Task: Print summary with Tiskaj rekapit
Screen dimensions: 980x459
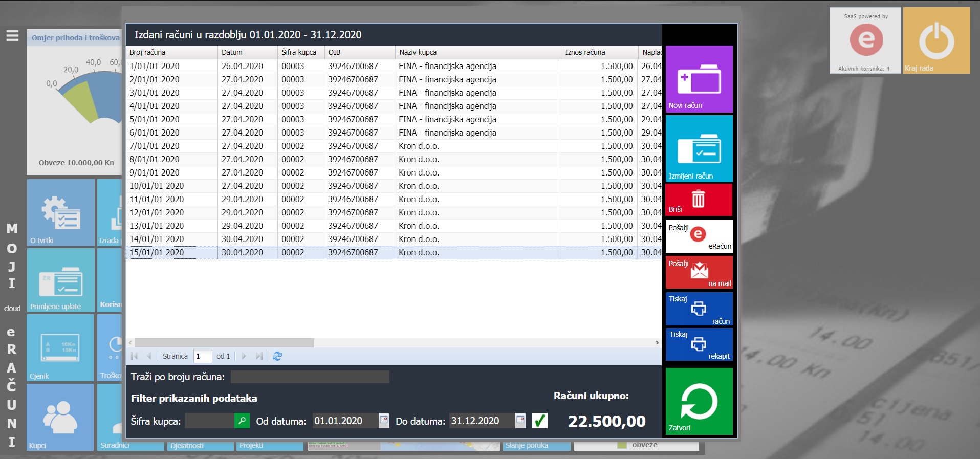Action: click(x=699, y=344)
